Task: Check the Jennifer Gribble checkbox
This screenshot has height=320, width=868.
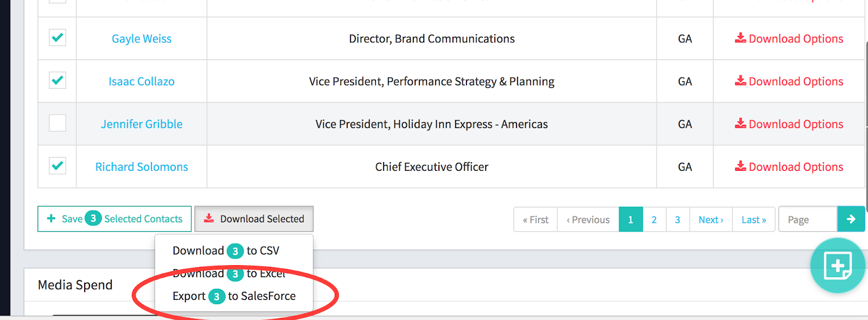Action: pyautogui.click(x=58, y=123)
